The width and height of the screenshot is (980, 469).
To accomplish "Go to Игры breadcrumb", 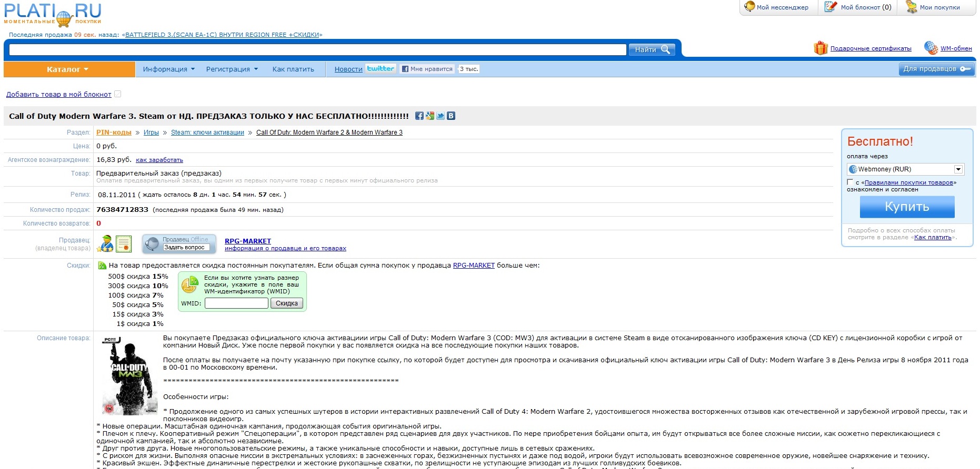I will (x=151, y=132).
